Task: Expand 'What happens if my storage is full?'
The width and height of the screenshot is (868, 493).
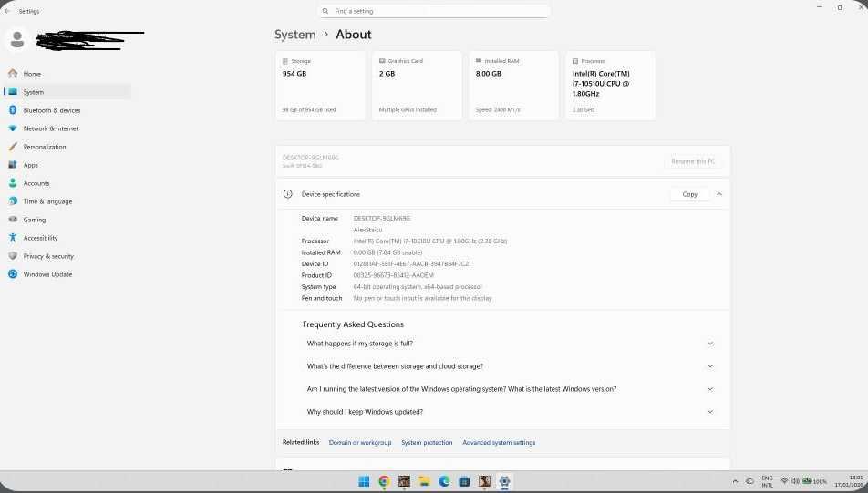Action: click(502, 344)
